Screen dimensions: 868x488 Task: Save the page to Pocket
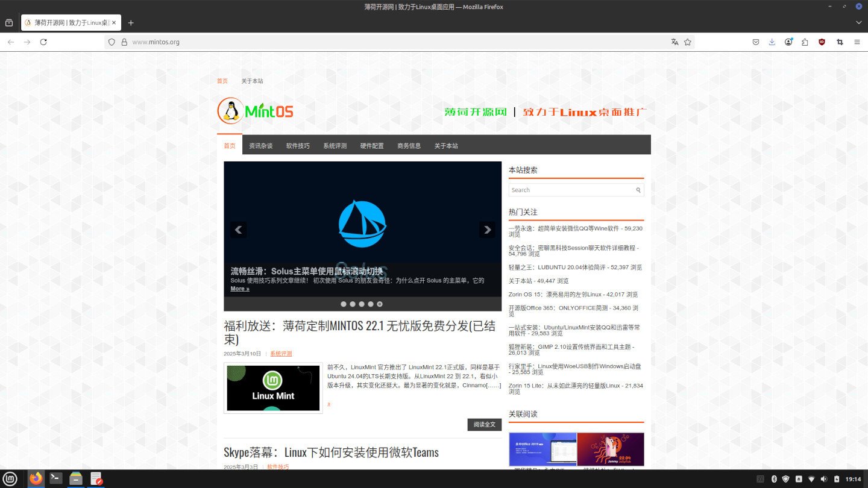(x=756, y=42)
